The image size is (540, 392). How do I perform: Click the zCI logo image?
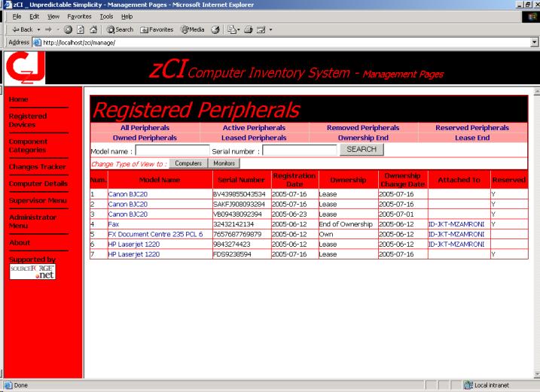click(x=25, y=68)
